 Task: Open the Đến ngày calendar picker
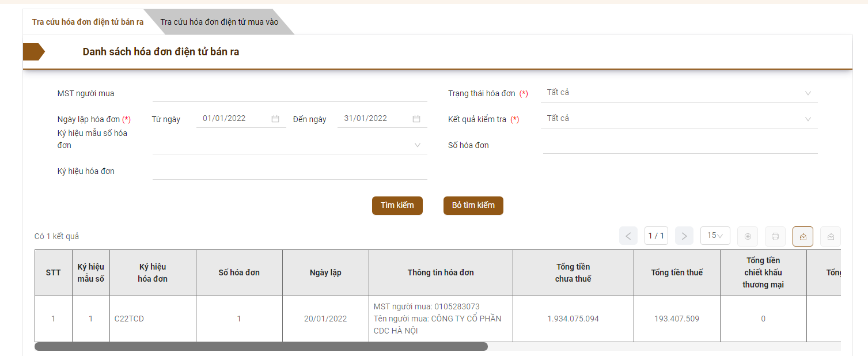point(416,119)
